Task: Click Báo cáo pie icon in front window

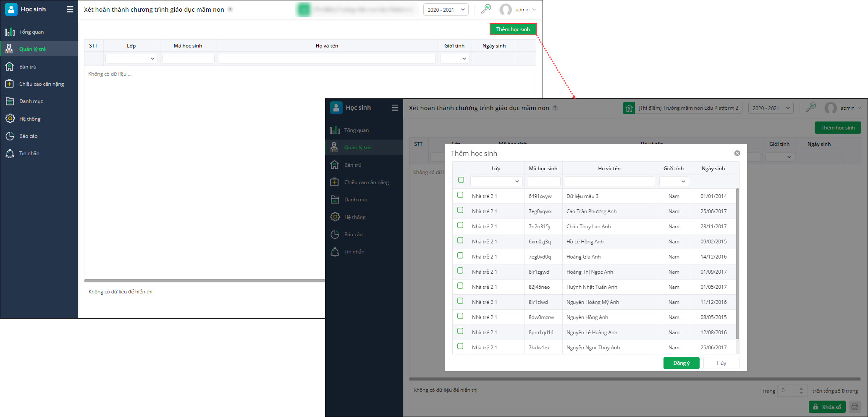Action: (x=335, y=235)
